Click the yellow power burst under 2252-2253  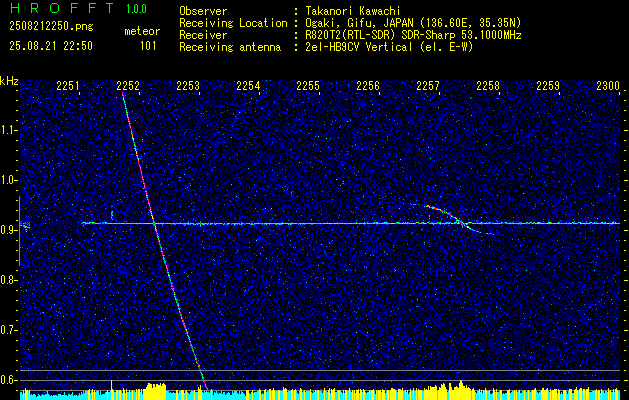tap(155, 391)
